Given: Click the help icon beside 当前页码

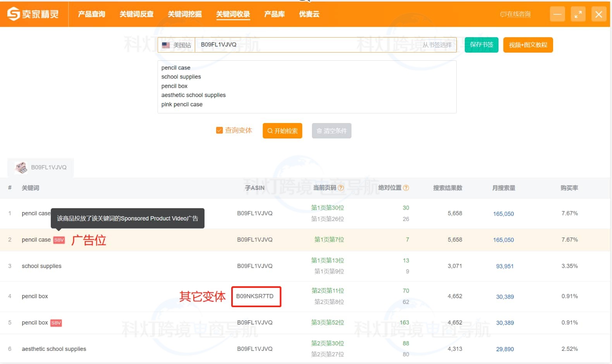Looking at the screenshot, I should (341, 188).
